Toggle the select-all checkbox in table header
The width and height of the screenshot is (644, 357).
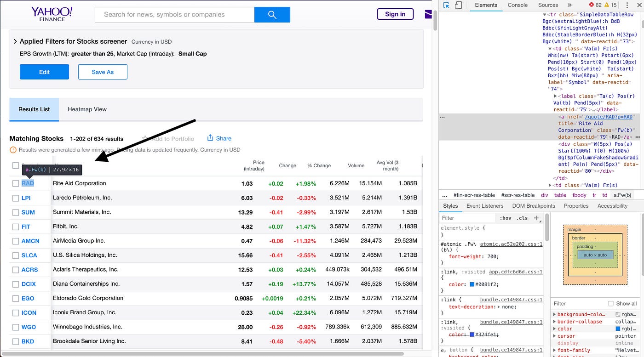tap(16, 165)
